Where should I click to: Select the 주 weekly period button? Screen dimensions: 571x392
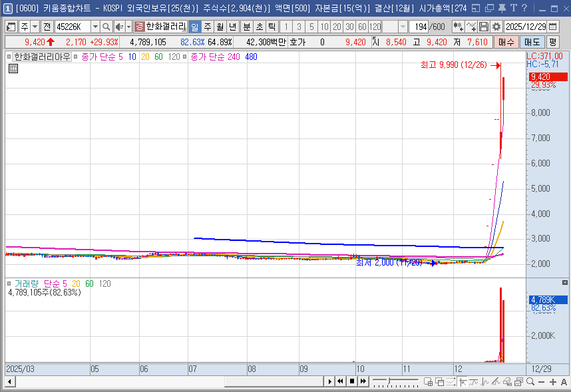point(208,27)
